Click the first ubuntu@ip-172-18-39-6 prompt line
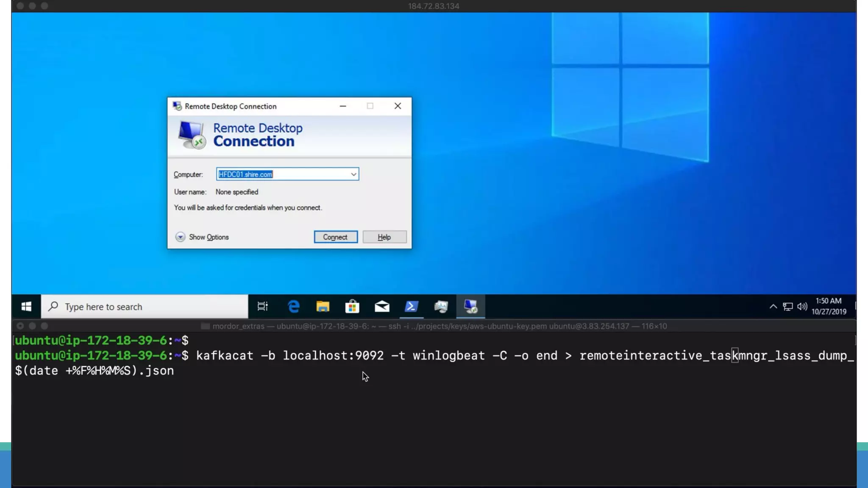 click(x=102, y=340)
